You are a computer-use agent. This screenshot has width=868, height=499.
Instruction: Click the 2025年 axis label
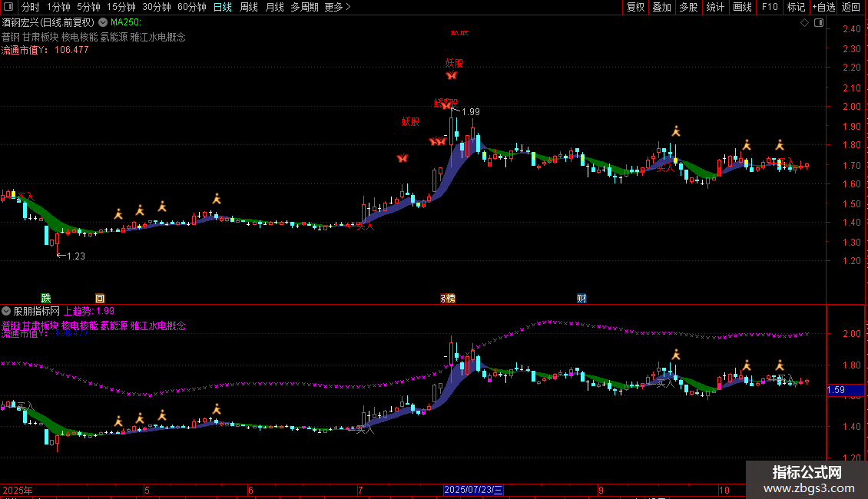(17, 490)
